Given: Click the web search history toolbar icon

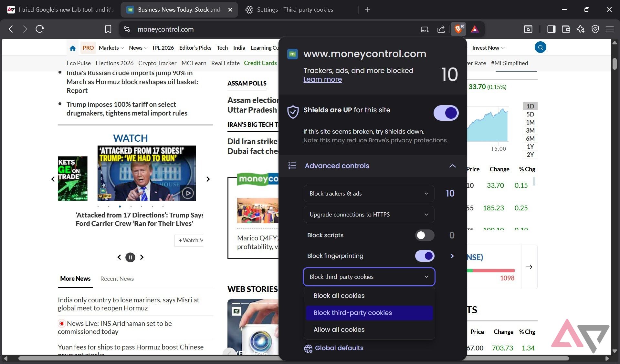Looking at the screenshot, I should point(528,29).
